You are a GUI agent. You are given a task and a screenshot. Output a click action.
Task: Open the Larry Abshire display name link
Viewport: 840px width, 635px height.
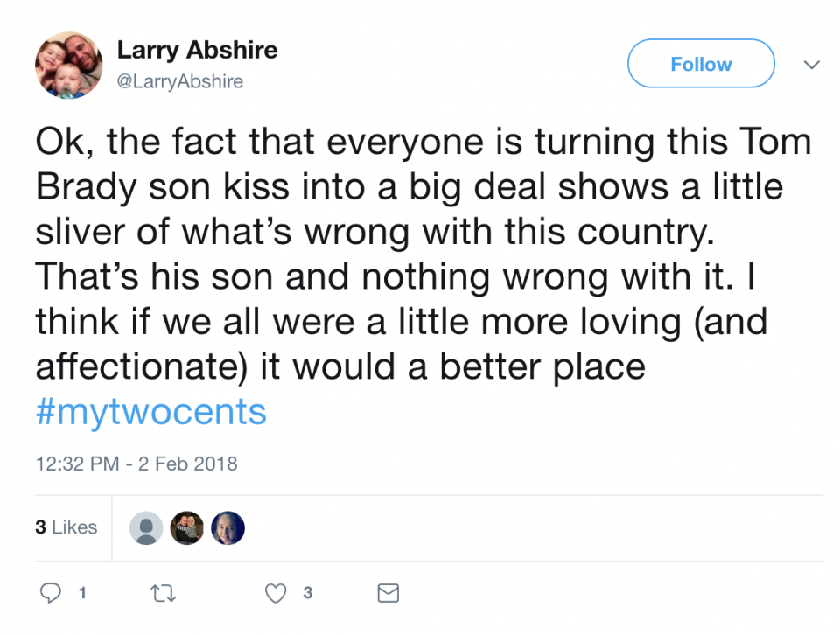point(197,50)
